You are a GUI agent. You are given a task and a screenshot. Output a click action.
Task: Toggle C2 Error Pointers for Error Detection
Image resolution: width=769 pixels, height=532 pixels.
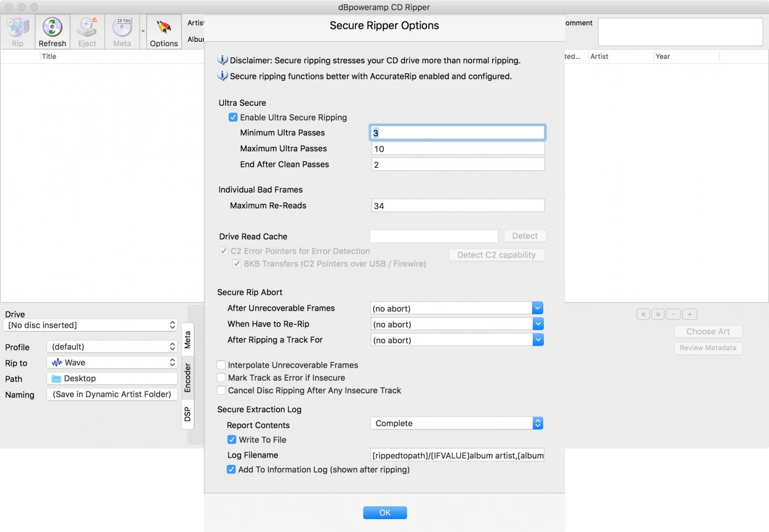pyautogui.click(x=223, y=251)
